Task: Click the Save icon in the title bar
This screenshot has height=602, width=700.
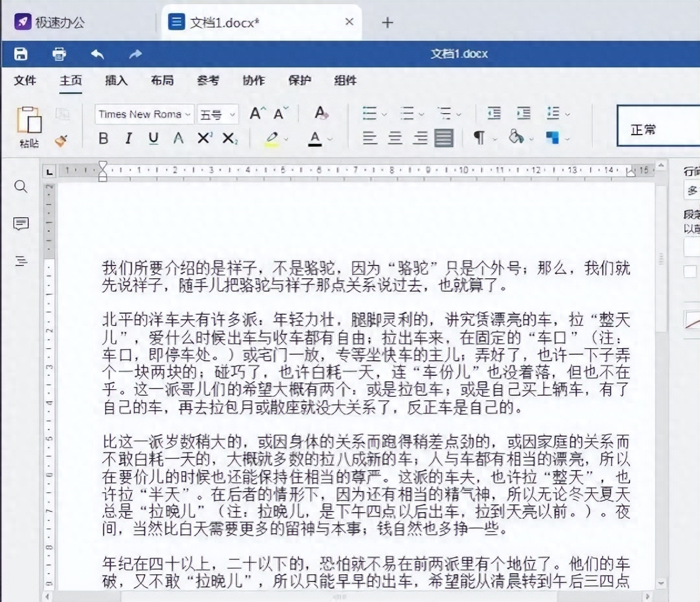Action: point(21,54)
